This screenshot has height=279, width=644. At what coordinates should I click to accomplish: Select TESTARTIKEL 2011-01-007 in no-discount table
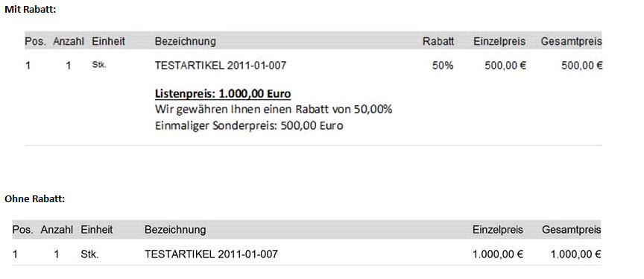[x=211, y=254]
